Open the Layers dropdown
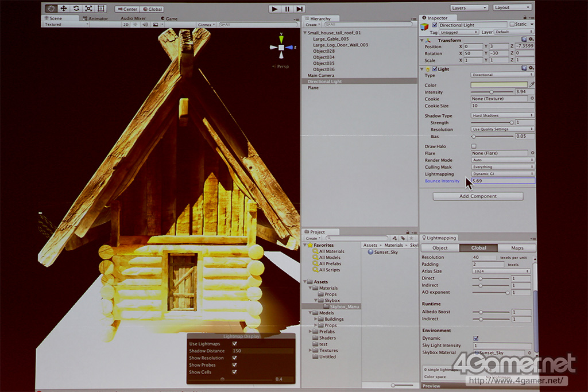Image resolution: width=588 pixels, height=392 pixels. (469, 7)
